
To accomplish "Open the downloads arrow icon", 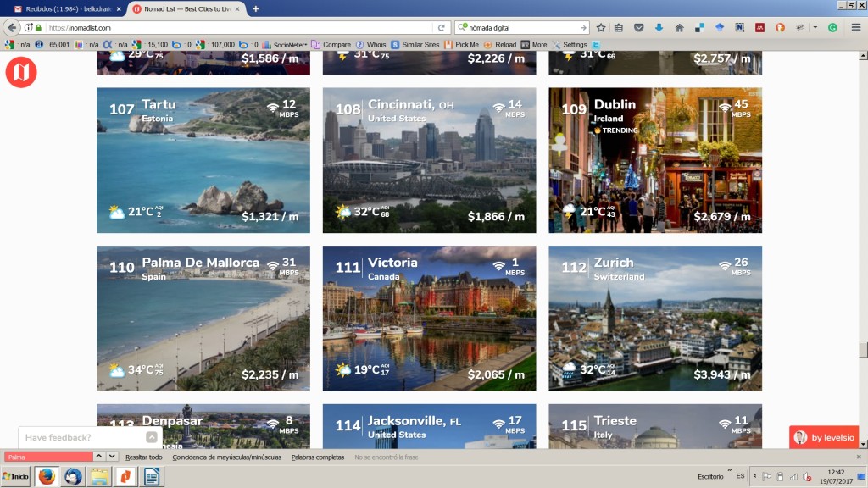I will 659,28.
